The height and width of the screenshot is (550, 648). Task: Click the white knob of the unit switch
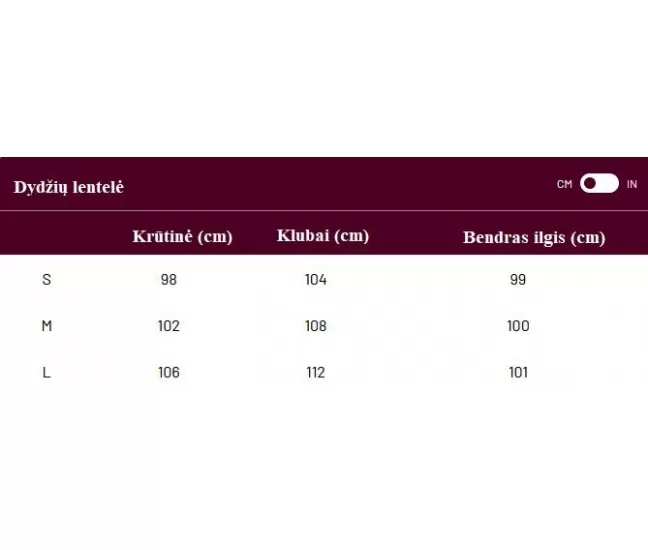(590, 184)
